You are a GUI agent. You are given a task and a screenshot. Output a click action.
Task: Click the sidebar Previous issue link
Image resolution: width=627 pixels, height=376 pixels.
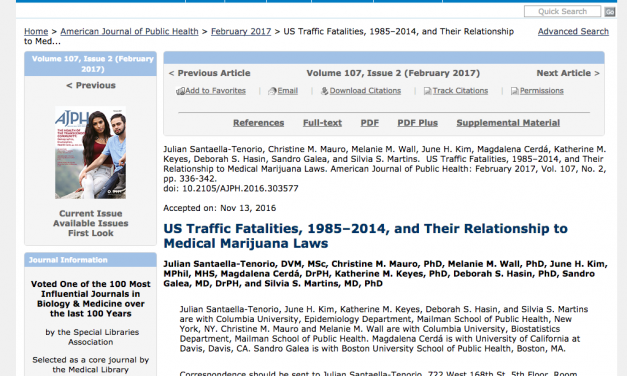point(91,85)
